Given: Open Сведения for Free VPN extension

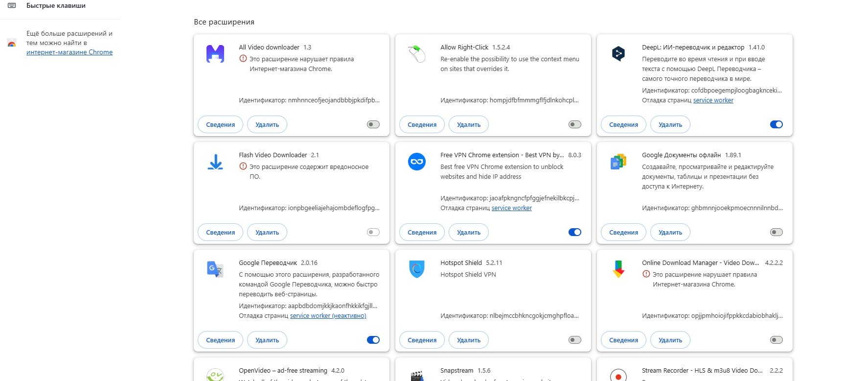Looking at the screenshot, I should coord(422,232).
